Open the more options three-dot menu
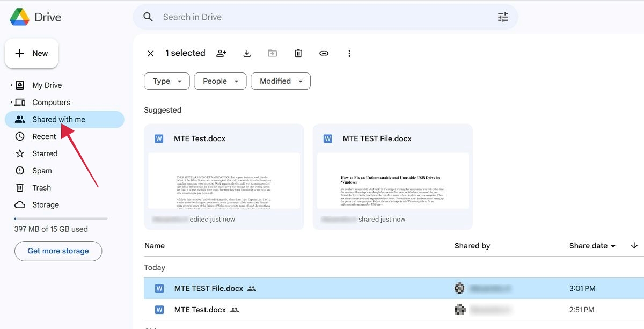This screenshot has width=644, height=329. click(x=349, y=53)
